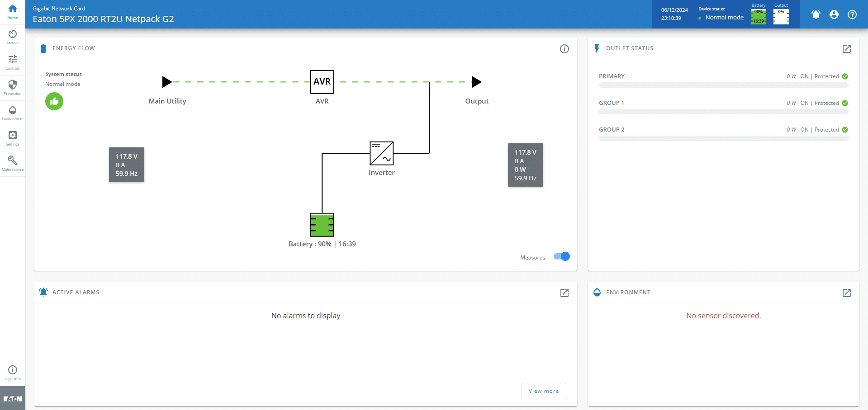Open the Meters section
This screenshot has height=410, width=868.
click(13, 38)
